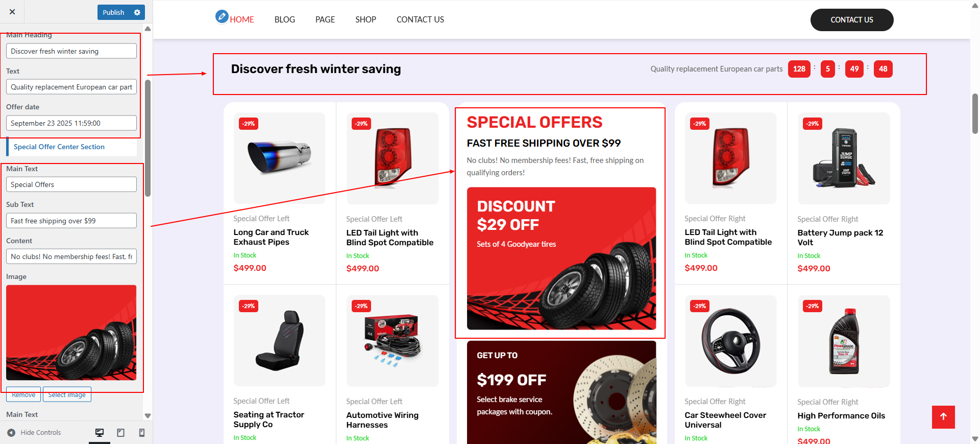980x444 pixels.
Task: Click Select image button
Action: click(67, 395)
